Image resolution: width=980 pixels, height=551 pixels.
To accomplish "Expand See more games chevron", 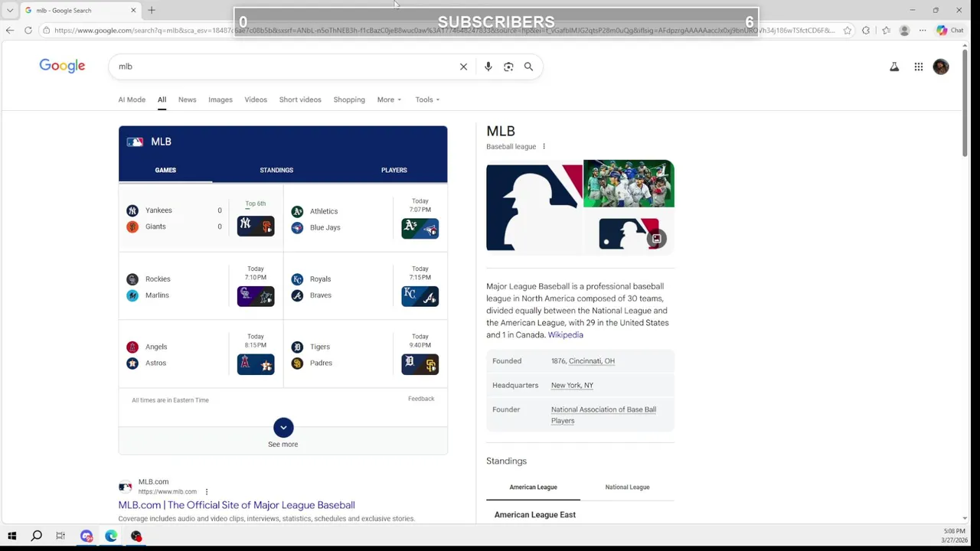I will click(x=283, y=428).
